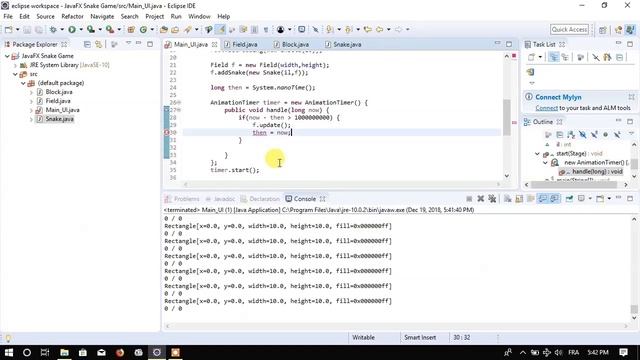Open File Explorer from the taskbar
Image resolution: width=640 pixels, height=360 pixels.
(x=64, y=352)
